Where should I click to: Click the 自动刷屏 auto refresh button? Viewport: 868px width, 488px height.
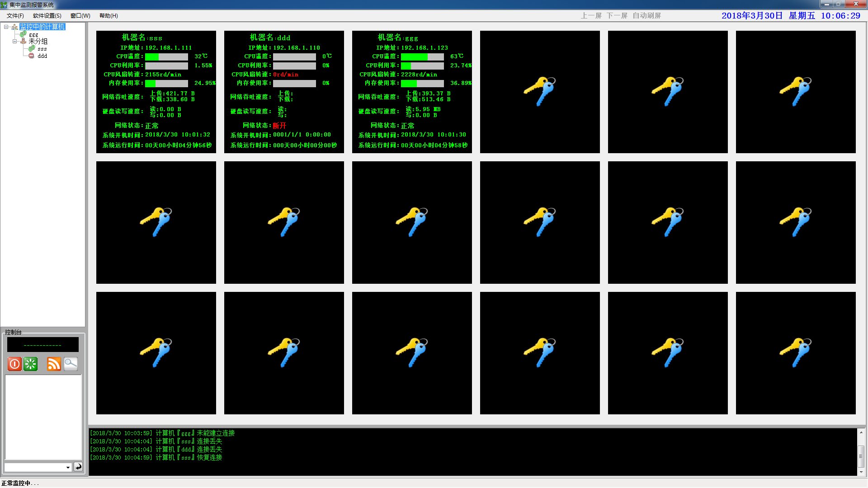646,16
